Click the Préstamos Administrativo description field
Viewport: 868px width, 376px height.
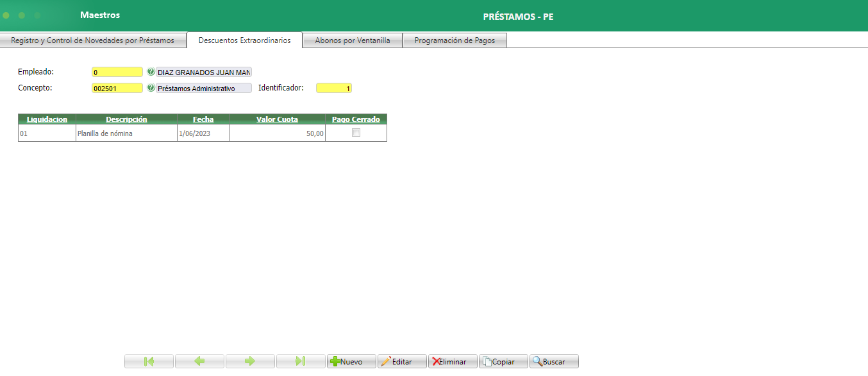point(204,89)
